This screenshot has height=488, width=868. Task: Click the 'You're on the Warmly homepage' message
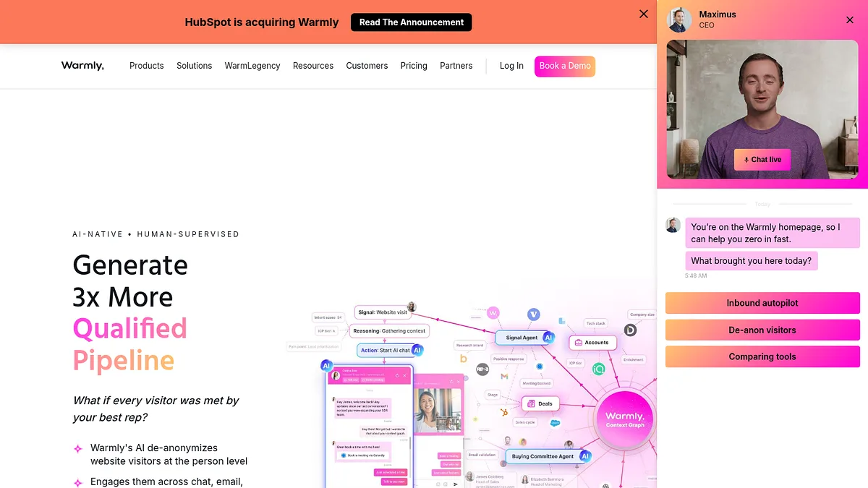[x=773, y=233]
